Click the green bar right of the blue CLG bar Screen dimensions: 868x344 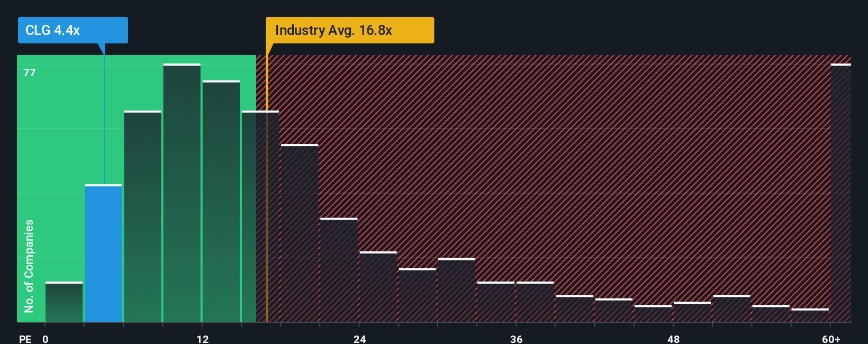(143, 216)
